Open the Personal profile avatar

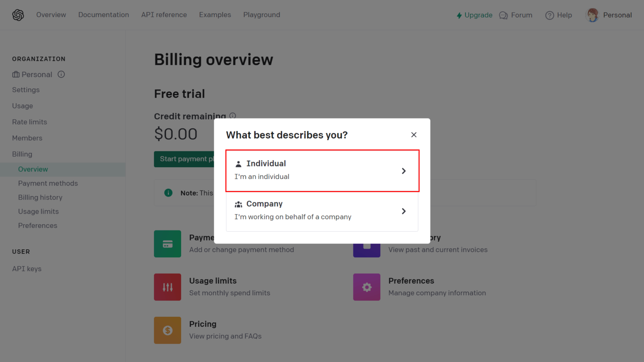point(592,15)
